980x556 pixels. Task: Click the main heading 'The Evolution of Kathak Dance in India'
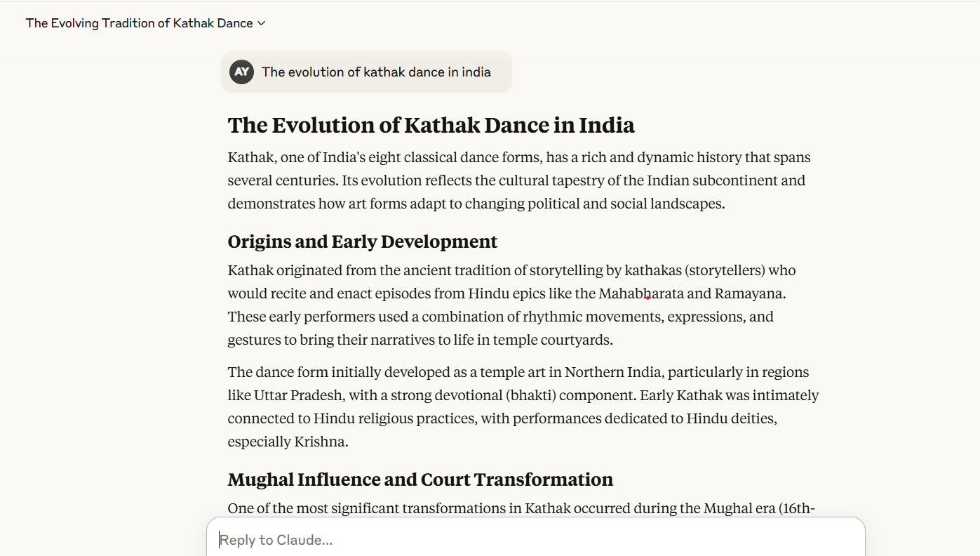coord(431,125)
